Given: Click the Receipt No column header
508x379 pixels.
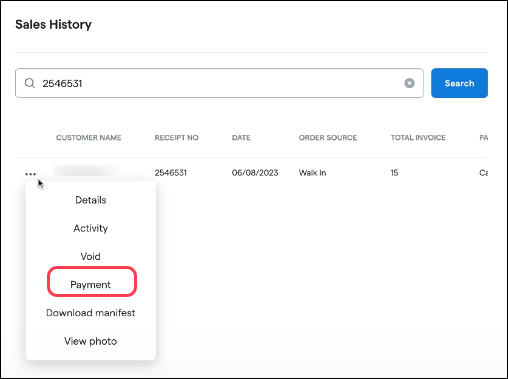Looking at the screenshot, I should click(x=176, y=138).
